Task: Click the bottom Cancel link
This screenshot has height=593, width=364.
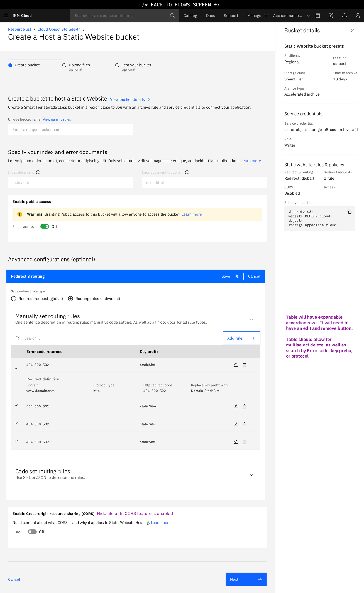Action: coord(14,579)
